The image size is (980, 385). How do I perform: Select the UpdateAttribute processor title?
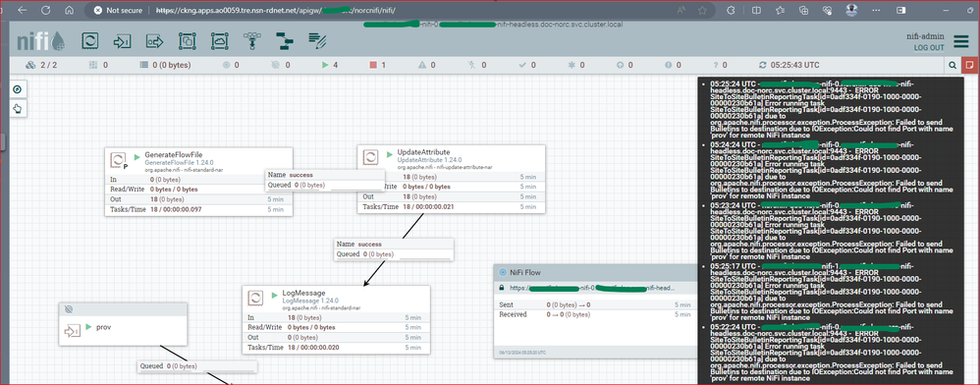423,152
